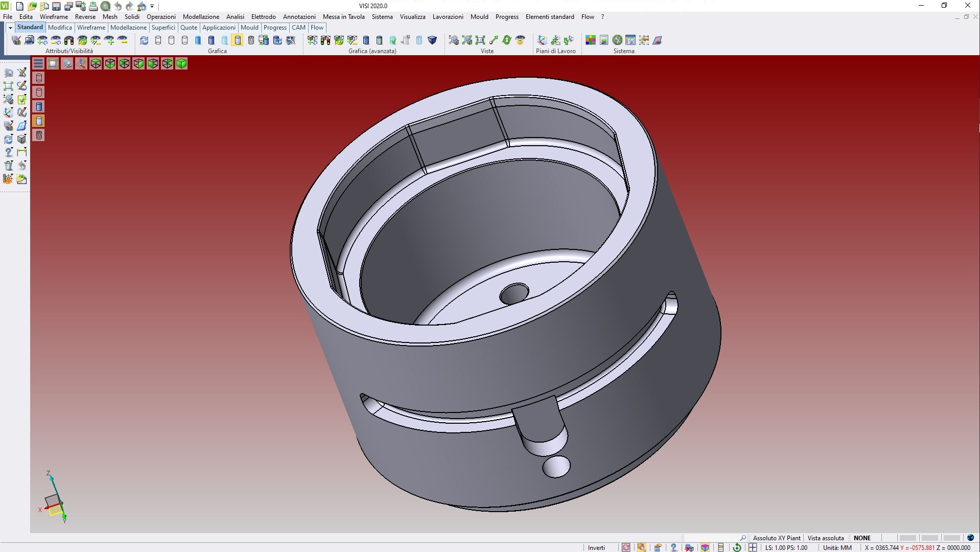The image size is (980, 552).
Task: Click the Vista assoluta label in status bar
Action: [x=826, y=538]
